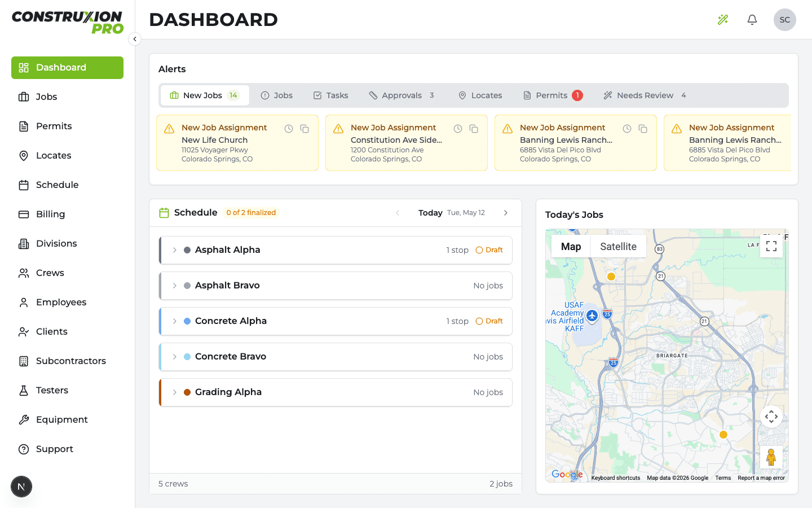The image size is (812, 508).
Task: Click the clock icon on Constitution Ave alert
Action: [x=458, y=129]
